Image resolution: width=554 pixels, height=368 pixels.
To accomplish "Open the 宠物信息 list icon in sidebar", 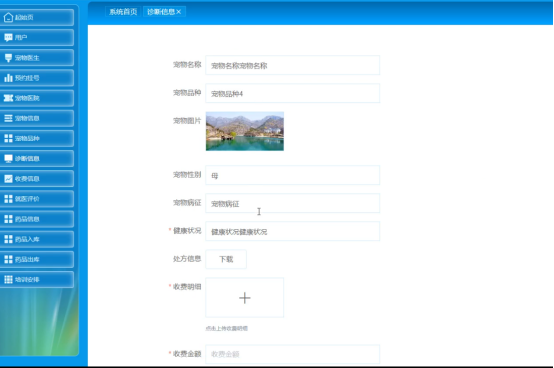I will [x=8, y=118].
